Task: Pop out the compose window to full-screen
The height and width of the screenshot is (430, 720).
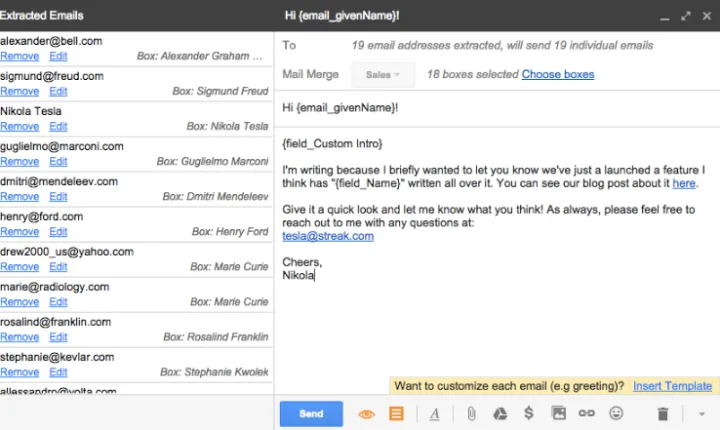Action: click(686, 16)
